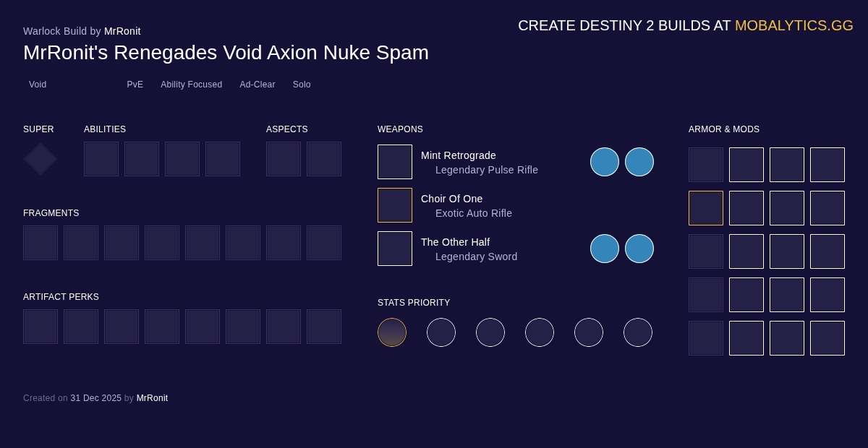The image size is (868, 448).
Task: Click the MrRonit author name
Action: [122, 31]
